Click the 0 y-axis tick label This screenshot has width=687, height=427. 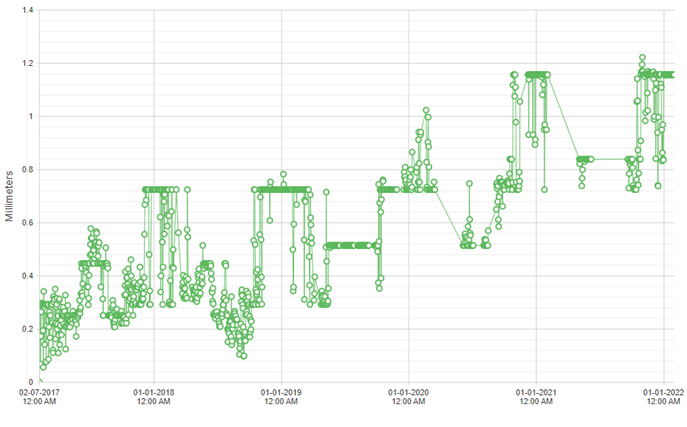tap(31, 382)
